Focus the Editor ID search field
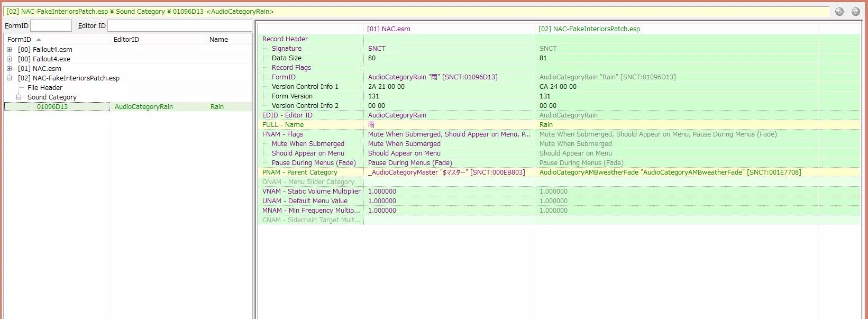The image size is (868, 319). (180, 25)
